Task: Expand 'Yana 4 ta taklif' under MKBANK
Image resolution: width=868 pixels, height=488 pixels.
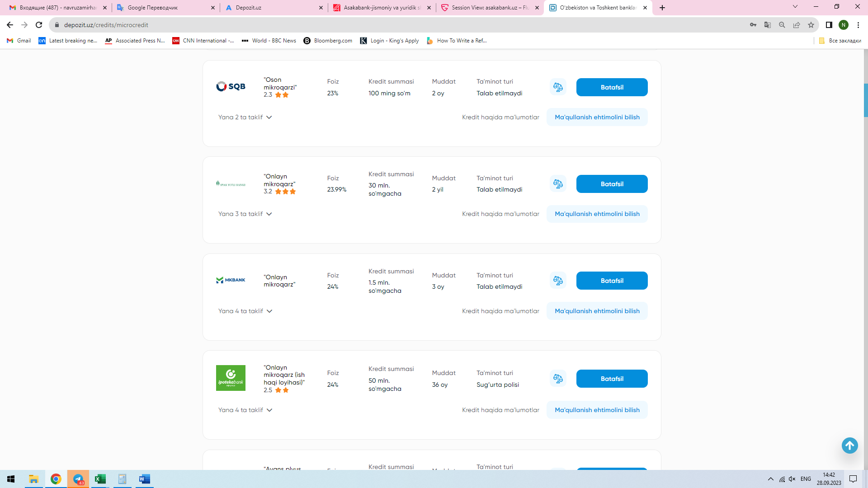Action: click(245, 311)
